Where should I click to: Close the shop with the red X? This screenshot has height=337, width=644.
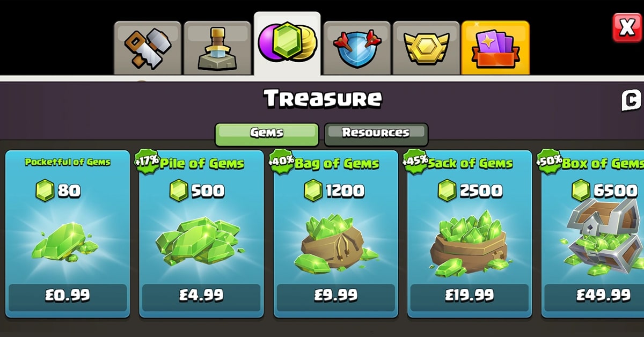[627, 28]
